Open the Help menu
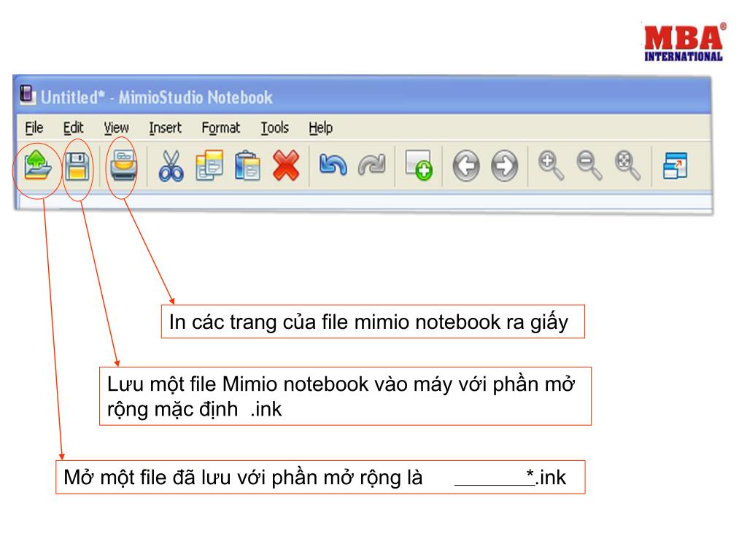Viewport: 747px width, 560px height. tap(321, 128)
